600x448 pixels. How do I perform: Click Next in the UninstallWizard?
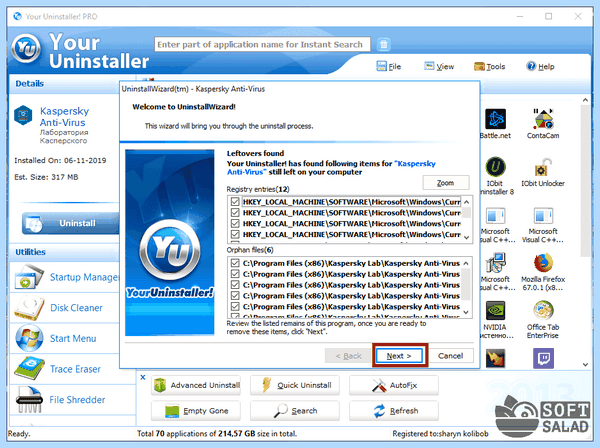pyautogui.click(x=399, y=356)
